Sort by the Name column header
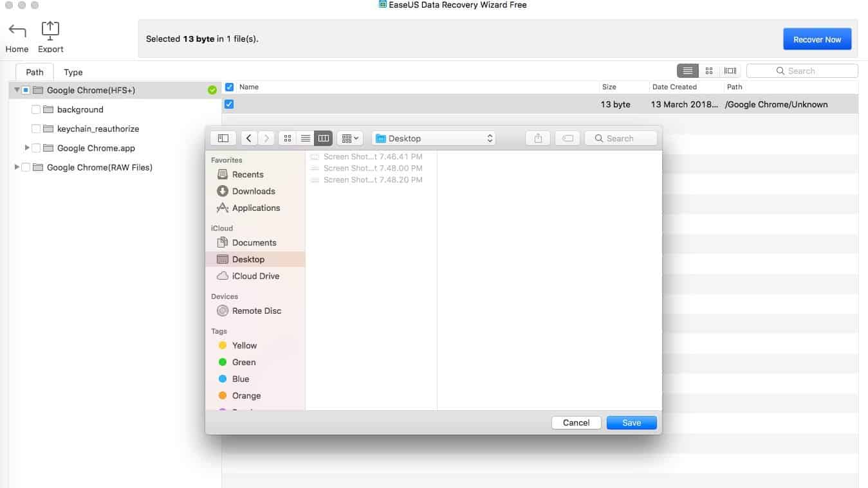868x488 pixels. click(249, 87)
